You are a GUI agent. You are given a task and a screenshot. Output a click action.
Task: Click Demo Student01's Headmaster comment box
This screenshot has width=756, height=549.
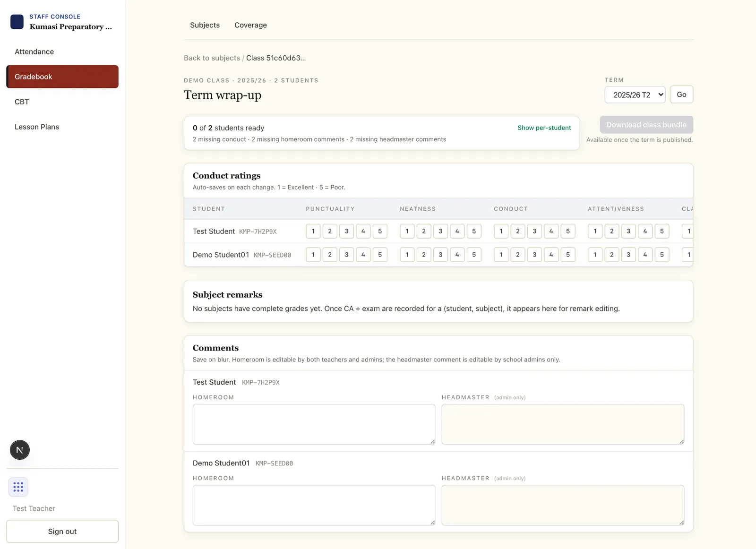tap(563, 505)
